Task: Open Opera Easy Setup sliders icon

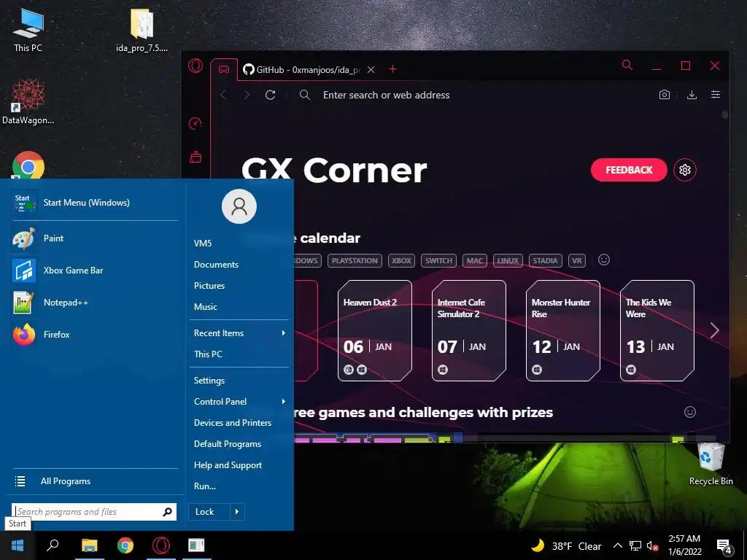Action: coord(716,95)
